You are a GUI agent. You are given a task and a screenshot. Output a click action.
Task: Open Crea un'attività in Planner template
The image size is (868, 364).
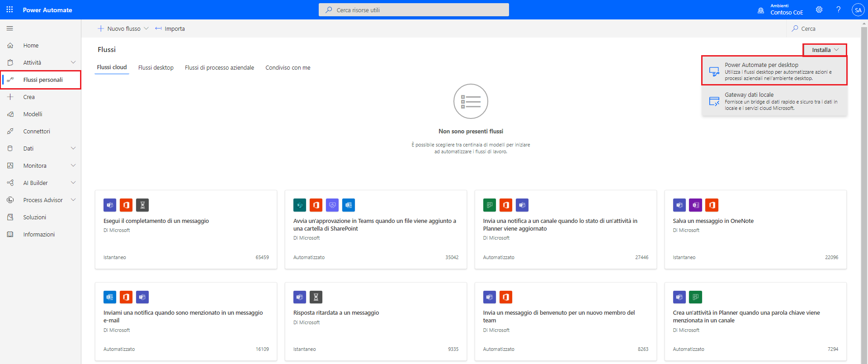point(755,321)
